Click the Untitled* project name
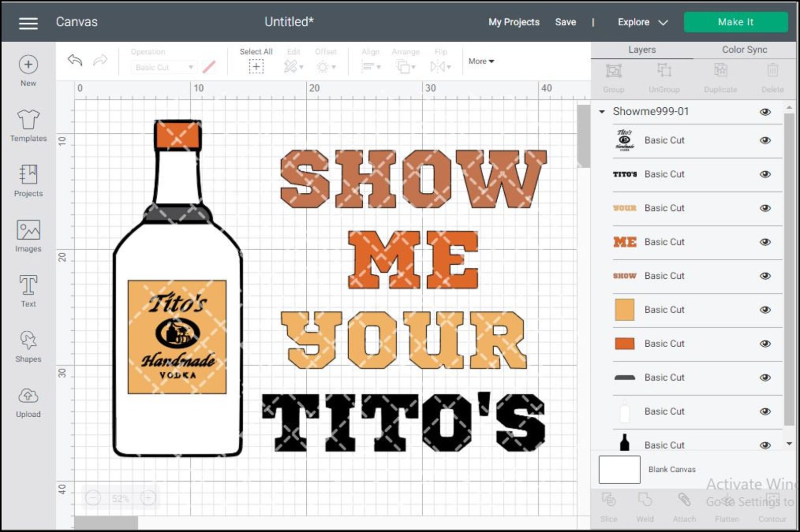The width and height of the screenshot is (800, 532). click(x=289, y=22)
